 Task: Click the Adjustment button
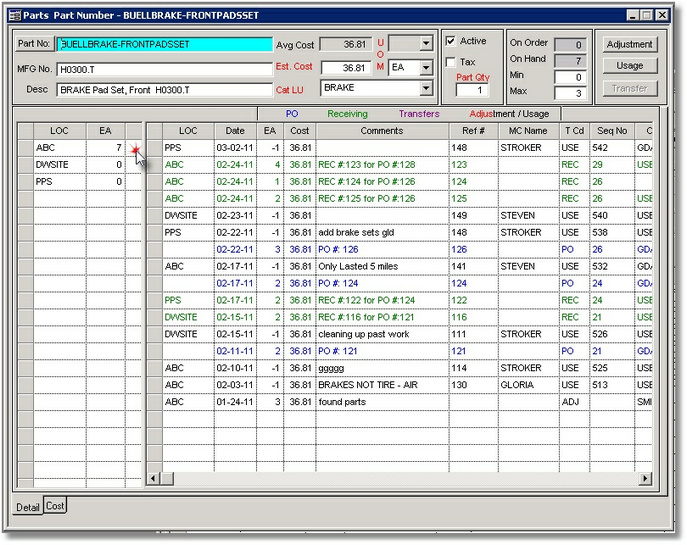tap(630, 44)
